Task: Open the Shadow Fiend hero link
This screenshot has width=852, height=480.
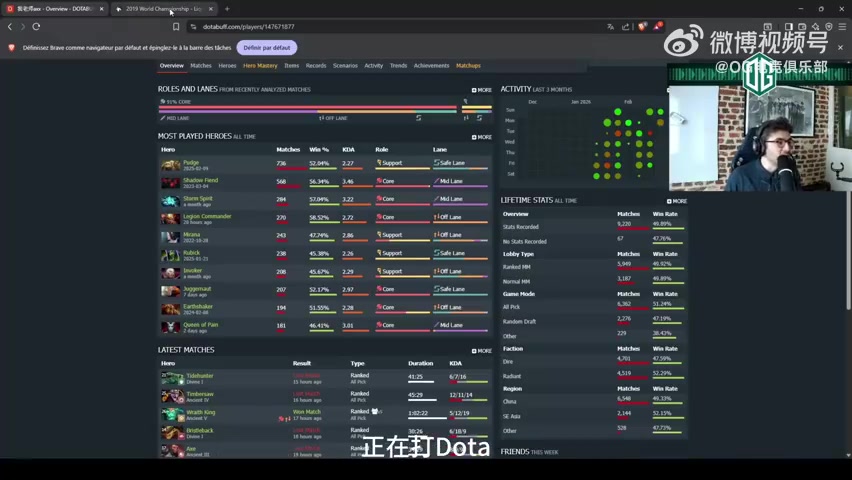Action: (x=201, y=180)
